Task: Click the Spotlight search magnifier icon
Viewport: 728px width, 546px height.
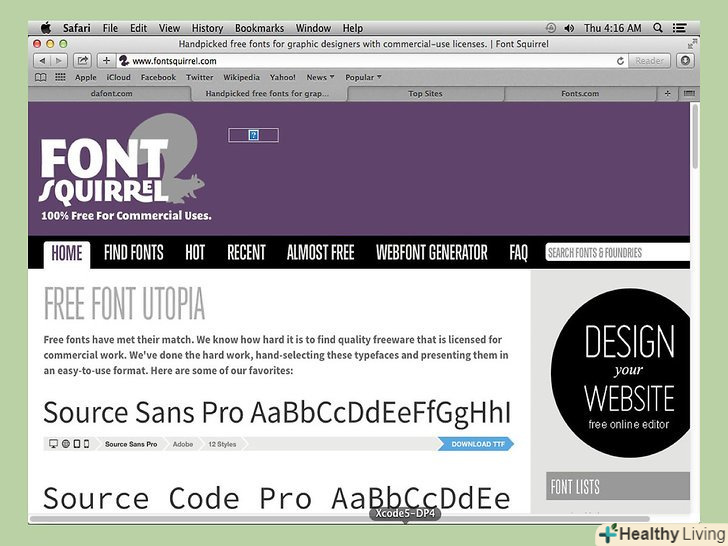Action: (657, 28)
